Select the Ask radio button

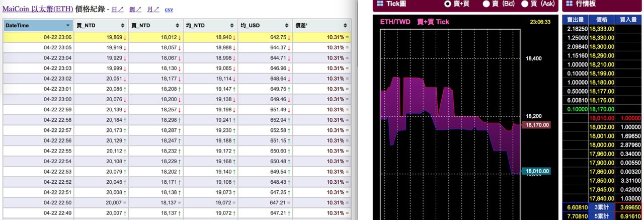click(x=525, y=4)
